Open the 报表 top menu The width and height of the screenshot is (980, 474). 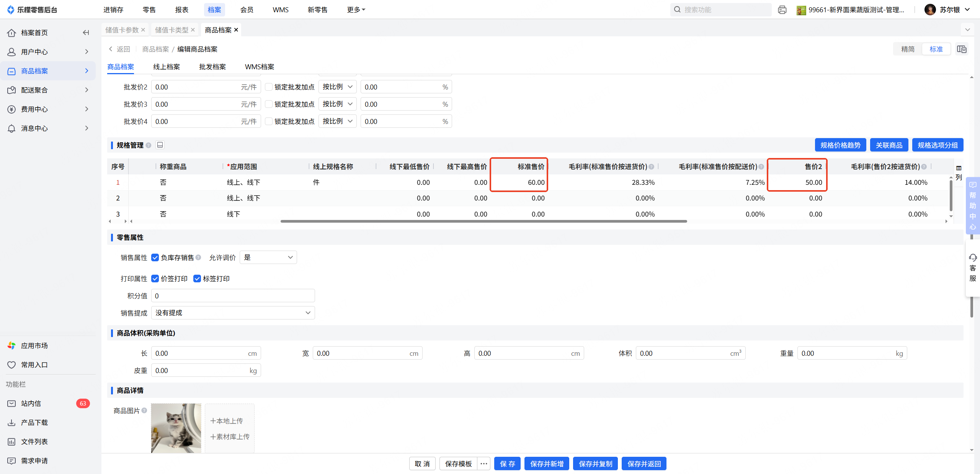pos(181,10)
